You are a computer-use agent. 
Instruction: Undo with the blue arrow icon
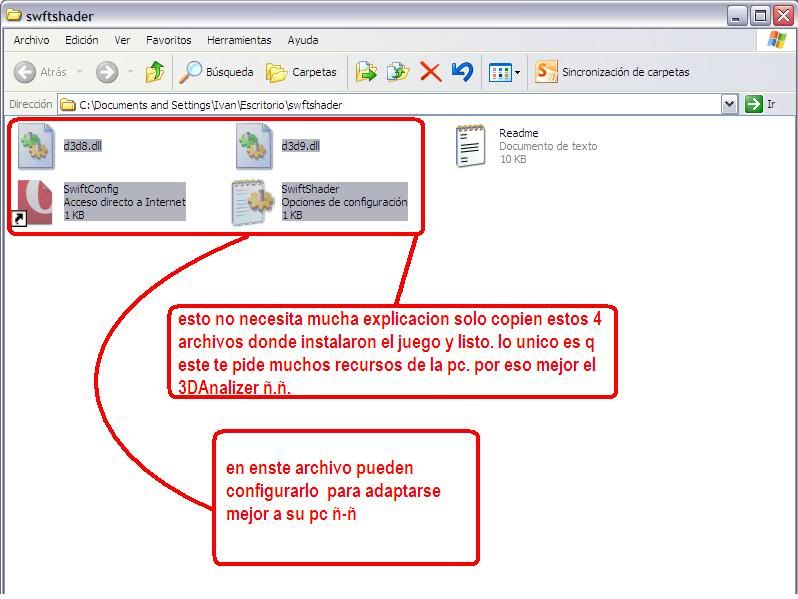click(462, 72)
